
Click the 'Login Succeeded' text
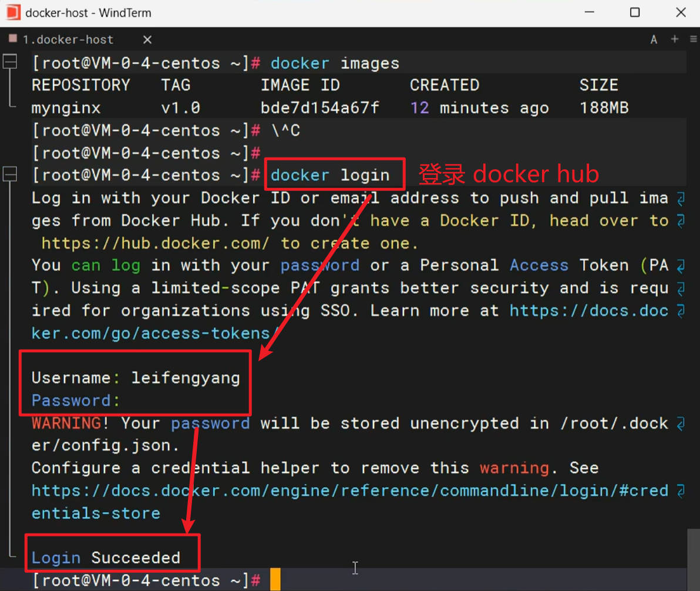point(106,558)
